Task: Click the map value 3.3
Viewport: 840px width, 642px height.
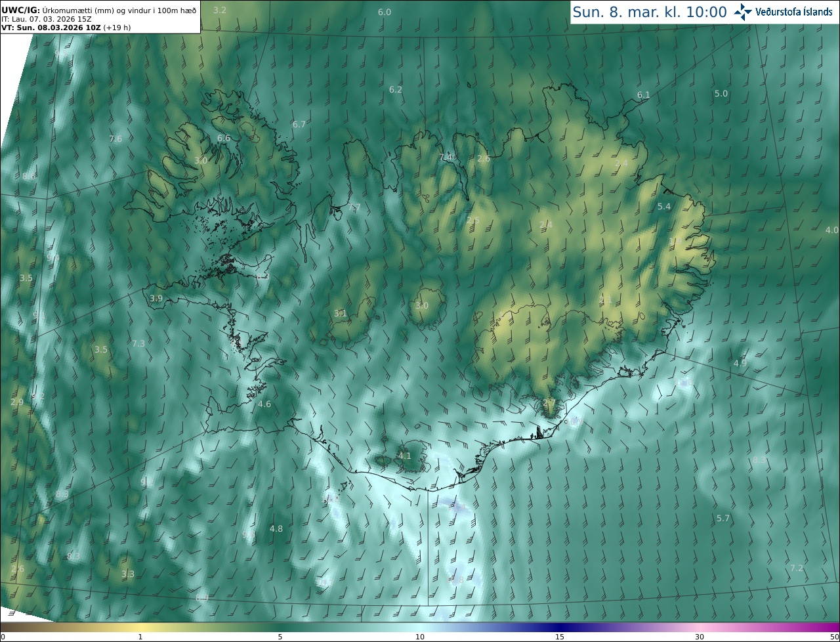Action: point(127,574)
